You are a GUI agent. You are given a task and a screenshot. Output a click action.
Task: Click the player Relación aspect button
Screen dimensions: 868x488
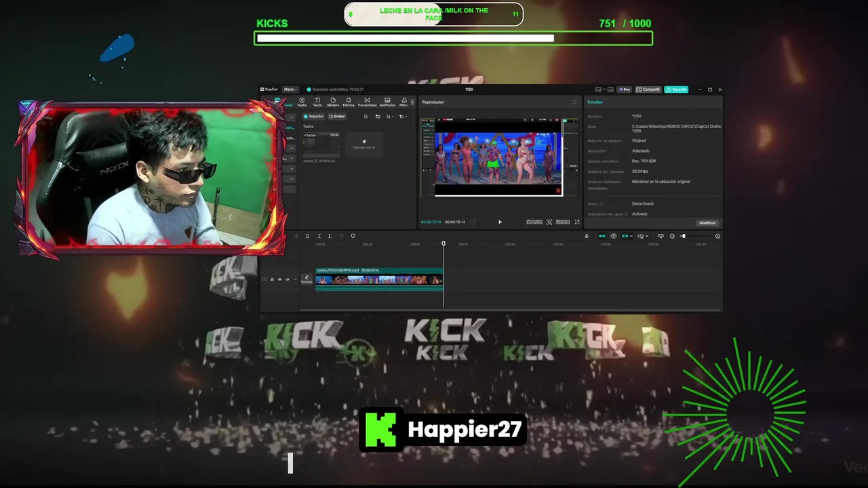pyautogui.click(x=563, y=222)
